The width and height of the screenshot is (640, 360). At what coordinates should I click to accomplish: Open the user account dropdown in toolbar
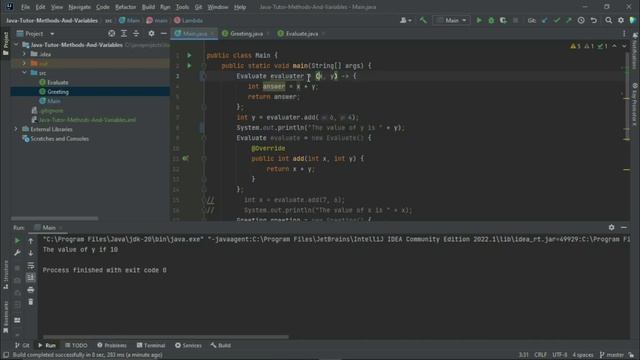(x=406, y=20)
